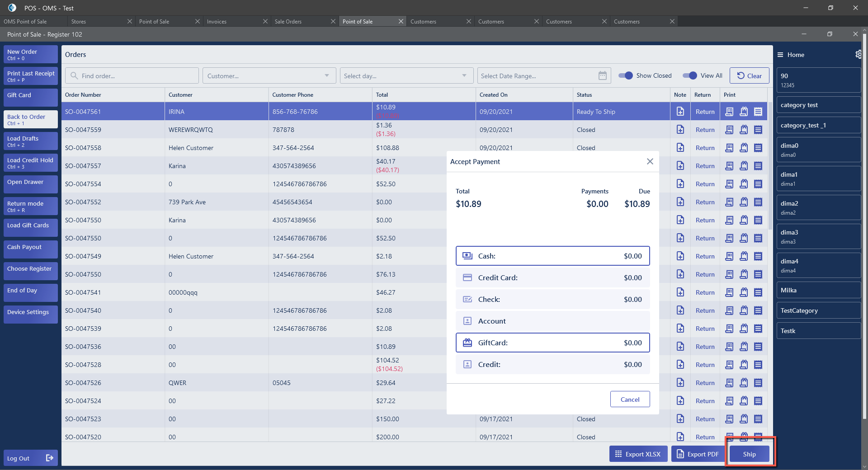Image resolution: width=868 pixels, height=470 pixels.
Task: Open the Select day dropdown
Action: 464,76
